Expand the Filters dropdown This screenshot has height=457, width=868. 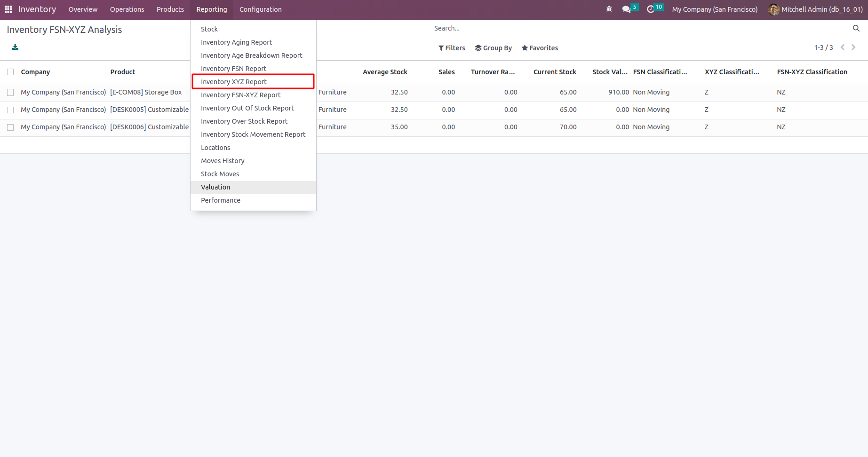pos(452,48)
